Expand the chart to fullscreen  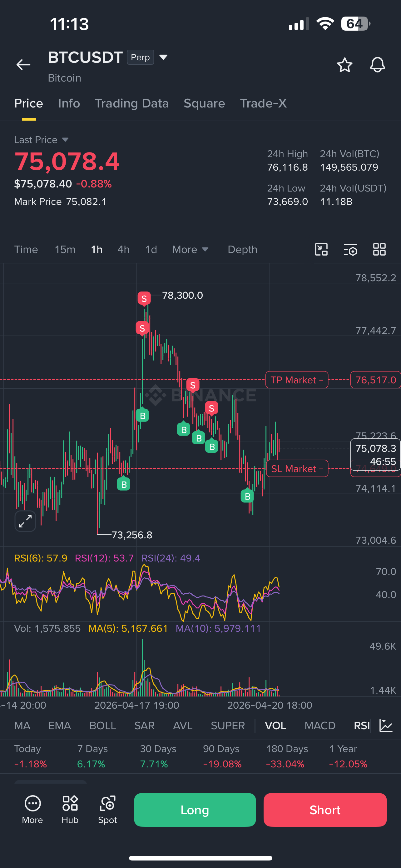click(x=25, y=521)
